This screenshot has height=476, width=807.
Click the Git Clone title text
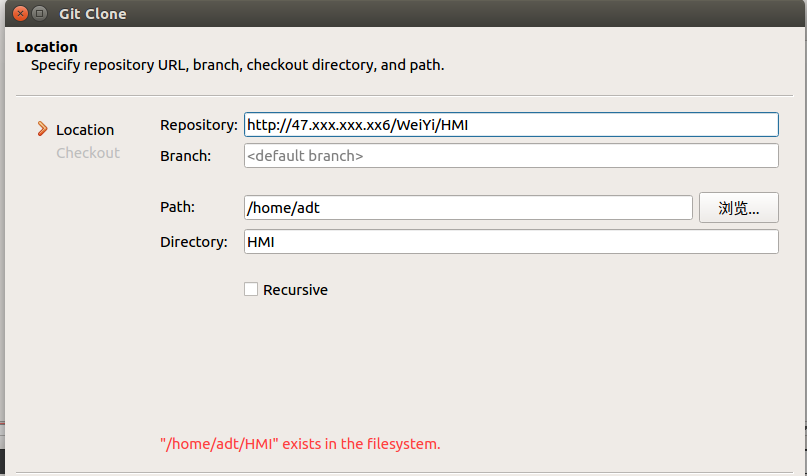coord(93,14)
